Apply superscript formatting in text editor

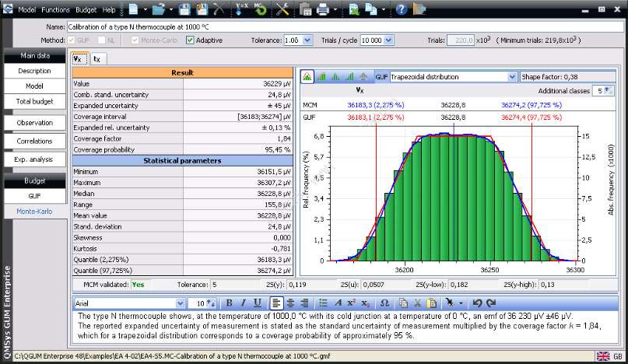351,303
